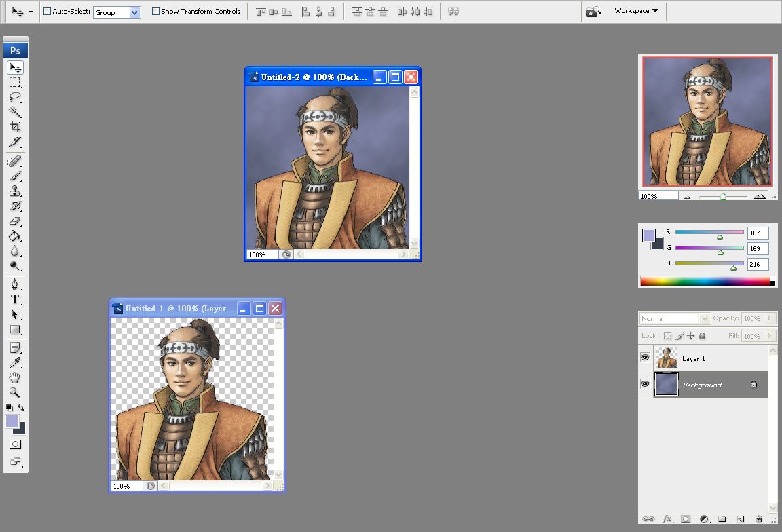The image size is (782, 532).
Task: Select the Pen tool
Action: click(x=15, y=284)
